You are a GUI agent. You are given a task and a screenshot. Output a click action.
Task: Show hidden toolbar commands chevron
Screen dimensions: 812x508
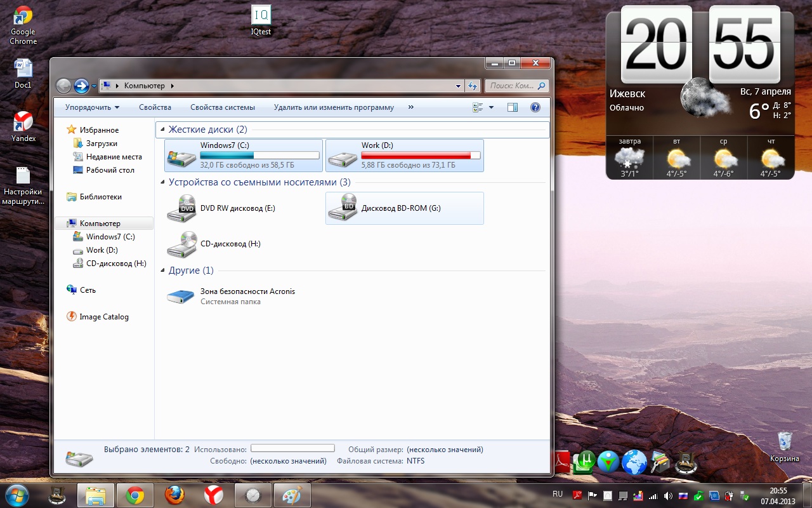pos(411,107)
